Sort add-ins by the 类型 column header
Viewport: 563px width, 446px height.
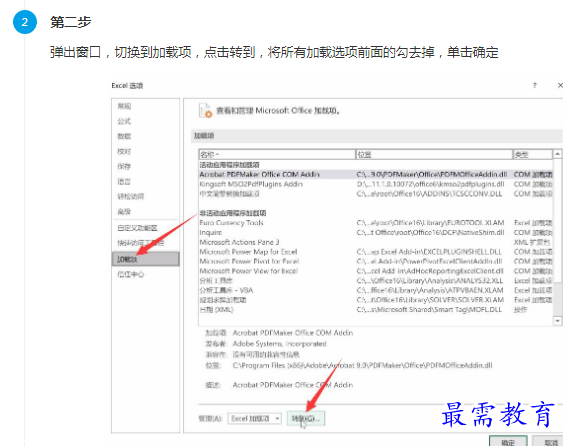coord(532,154)
